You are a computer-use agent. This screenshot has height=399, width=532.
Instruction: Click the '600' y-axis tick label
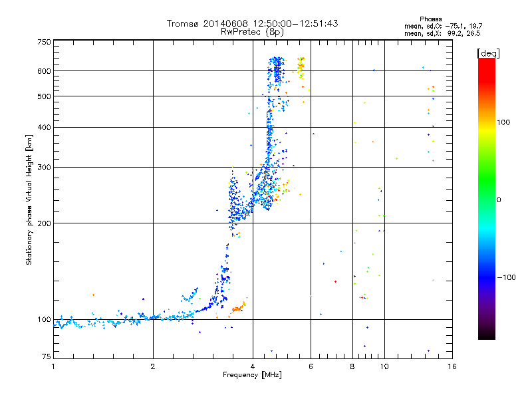[44, 71]
